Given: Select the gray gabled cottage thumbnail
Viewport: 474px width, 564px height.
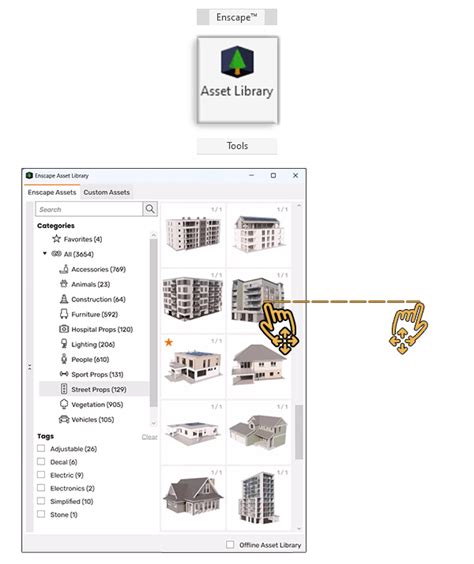Looking at the screenshot, I should pos(193,498).
